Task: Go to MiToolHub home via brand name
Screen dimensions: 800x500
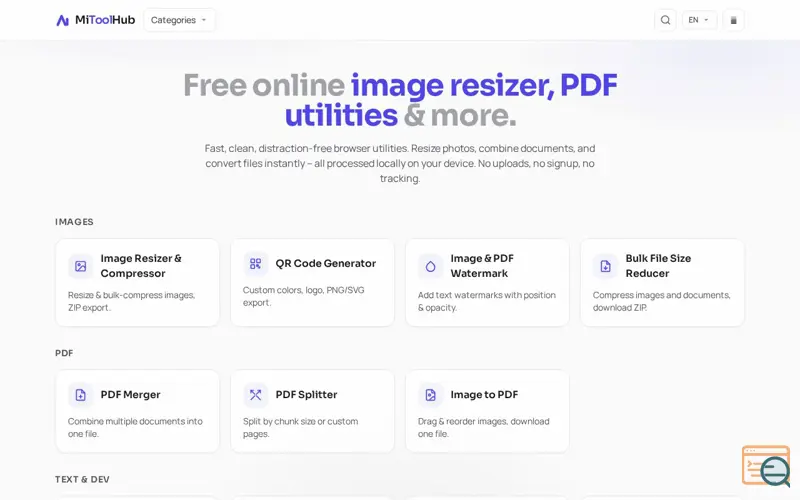Action: point(105,20)
